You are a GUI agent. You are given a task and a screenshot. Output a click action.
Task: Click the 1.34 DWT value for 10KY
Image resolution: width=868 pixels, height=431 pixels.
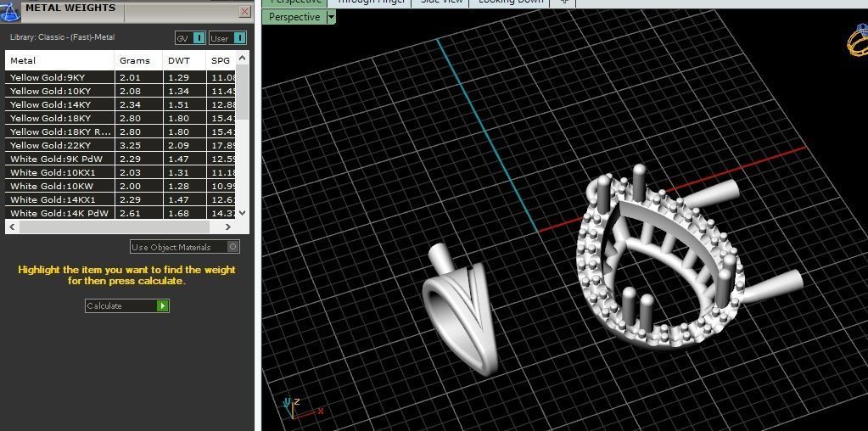pyautogui.click(x=179, y=91)
